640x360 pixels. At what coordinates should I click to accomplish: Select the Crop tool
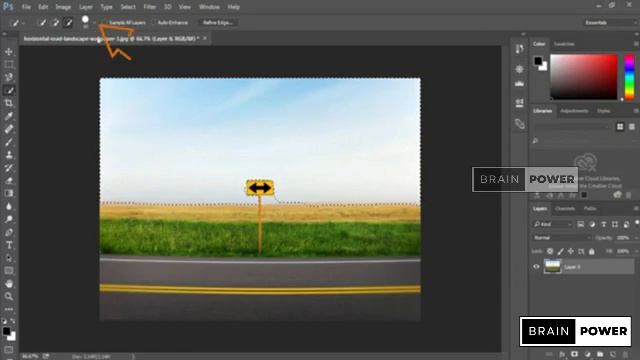(9, 103)
